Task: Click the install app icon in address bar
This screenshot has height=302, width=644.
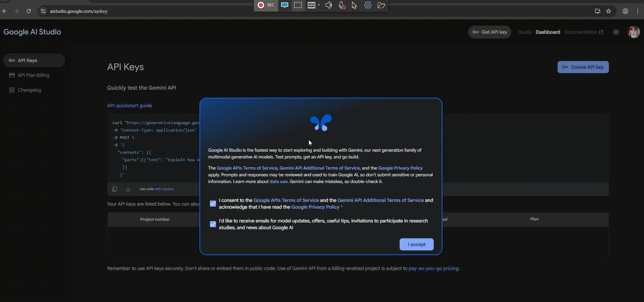Action: (598, 11)
